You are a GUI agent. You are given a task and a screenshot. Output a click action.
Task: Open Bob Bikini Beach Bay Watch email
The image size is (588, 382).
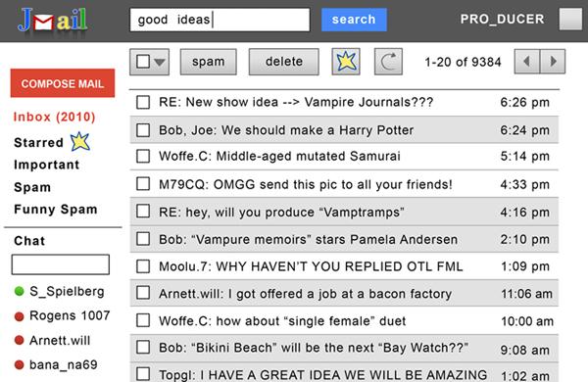[344, 349]
